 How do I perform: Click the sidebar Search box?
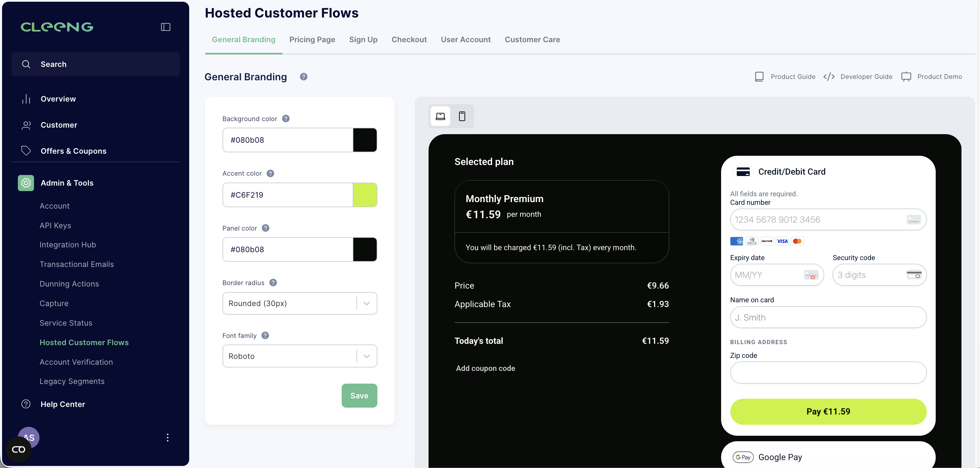pos(95,64)
